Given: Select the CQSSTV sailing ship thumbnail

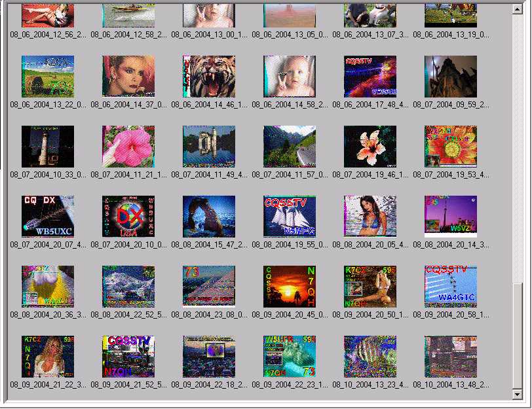Looking at the screenshot, I should click(290, 216).
